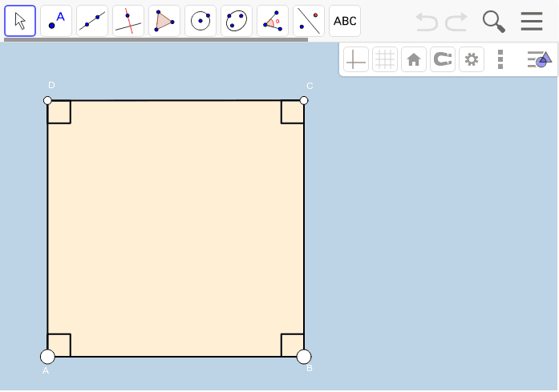
Task: Click the right-angle marker at A
Action: click(x=59, y=345)
